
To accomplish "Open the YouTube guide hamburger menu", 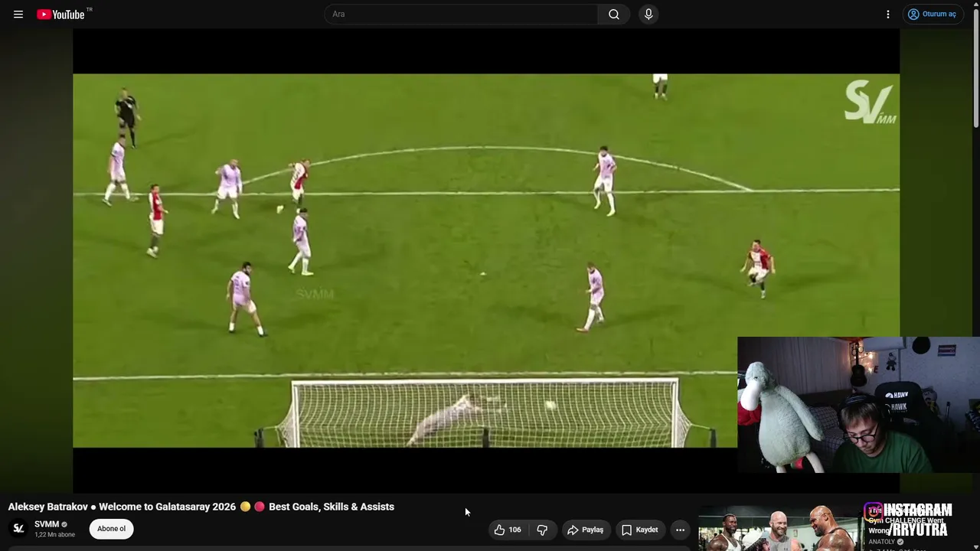I will click(x=18, y=15).
